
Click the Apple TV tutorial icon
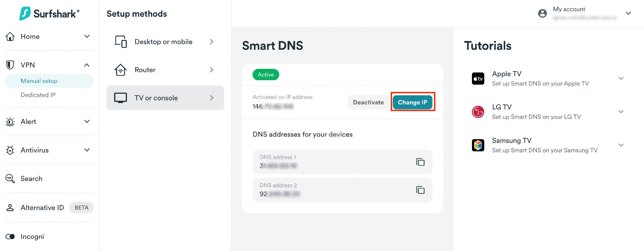tap(478, 79)
